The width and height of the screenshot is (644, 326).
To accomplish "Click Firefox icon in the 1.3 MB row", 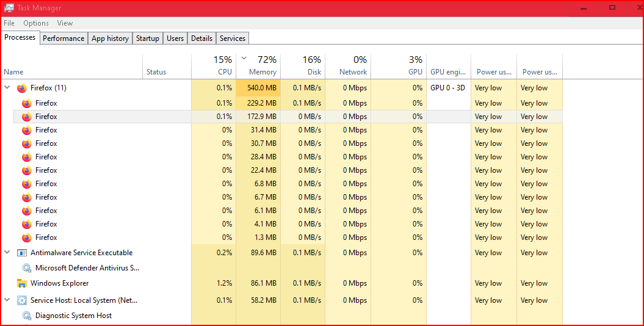I will [27, 237].
